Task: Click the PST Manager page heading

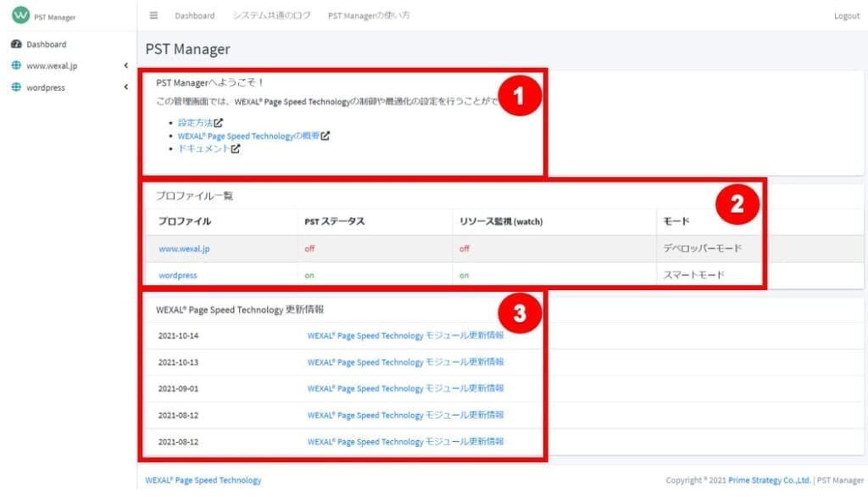Action: click(187, 49)
